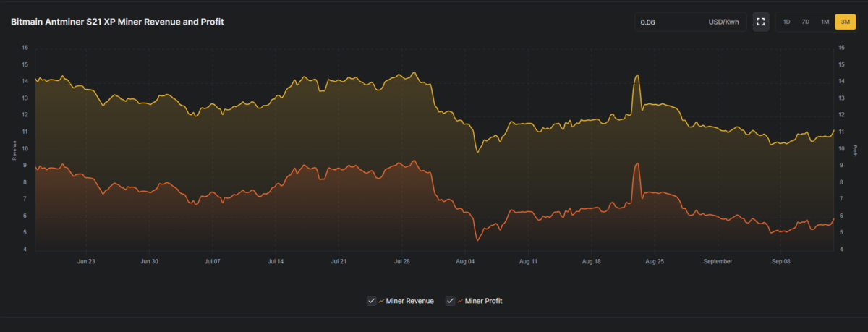Select the 1M time range

825,22
